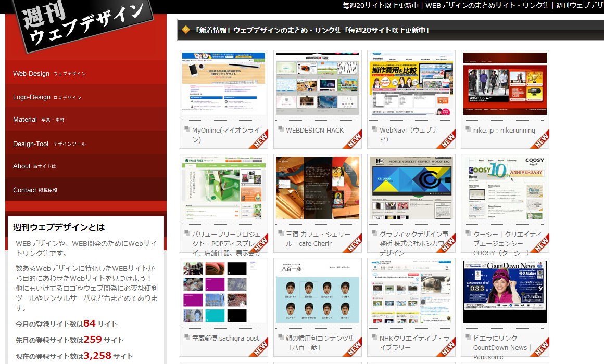The image size is (604, 364).
Task: Click the NHKクリエイティブ・ライブラリー title link
Action: (x=414, y=343)
